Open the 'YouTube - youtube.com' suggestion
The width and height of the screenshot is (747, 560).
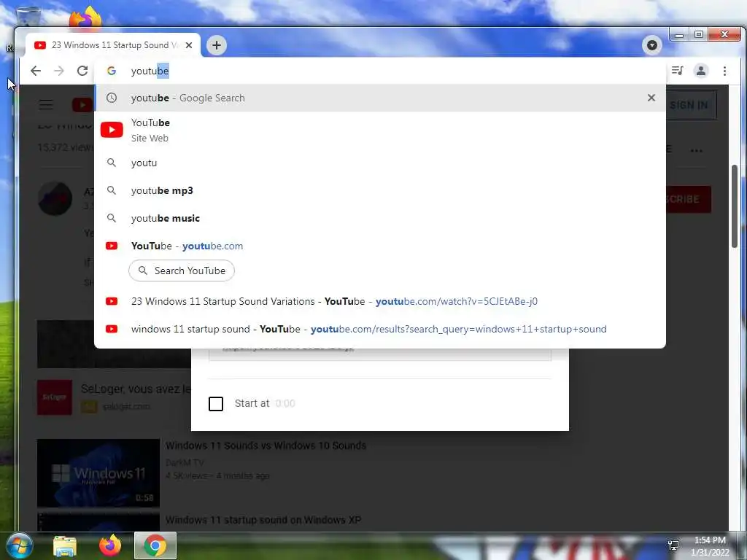coord(379,246)
